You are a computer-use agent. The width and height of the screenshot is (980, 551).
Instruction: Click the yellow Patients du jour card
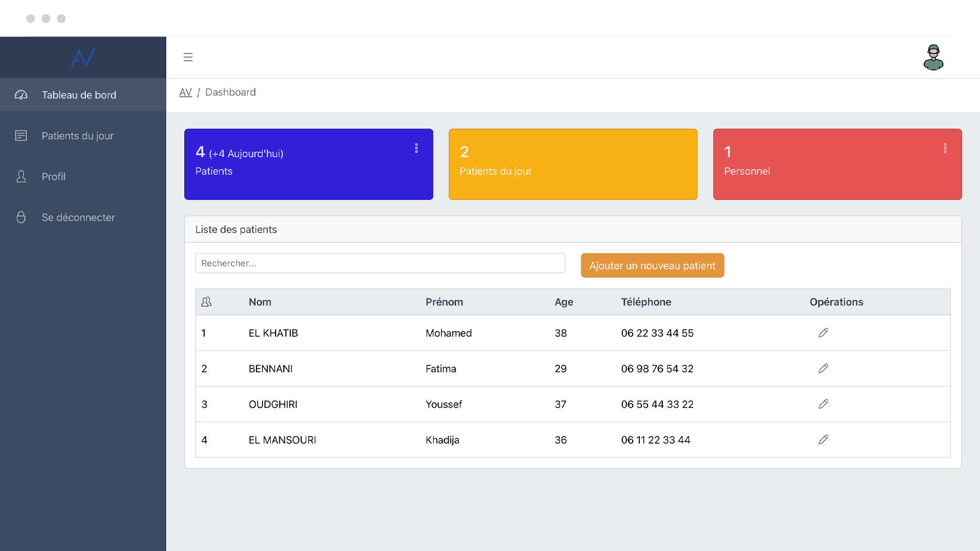(x=573, y=164)
